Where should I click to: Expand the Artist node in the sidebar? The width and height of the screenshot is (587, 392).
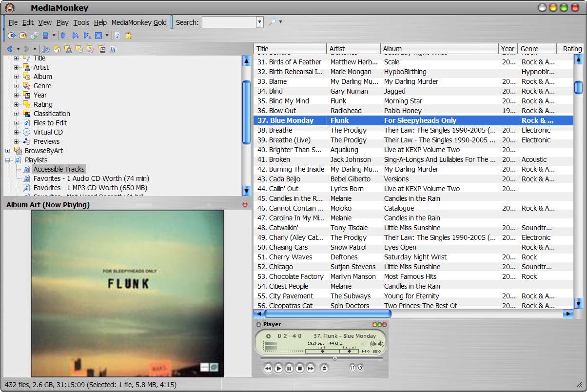click(16, 67)
